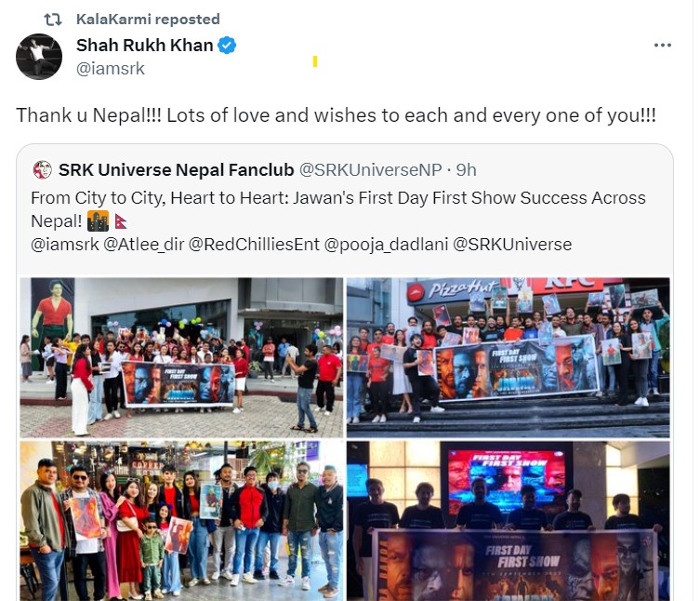Click SRK Universe Nepal Fanclub avatar
This screenshot has height=601, width=700.
click(x=43, y=170)
